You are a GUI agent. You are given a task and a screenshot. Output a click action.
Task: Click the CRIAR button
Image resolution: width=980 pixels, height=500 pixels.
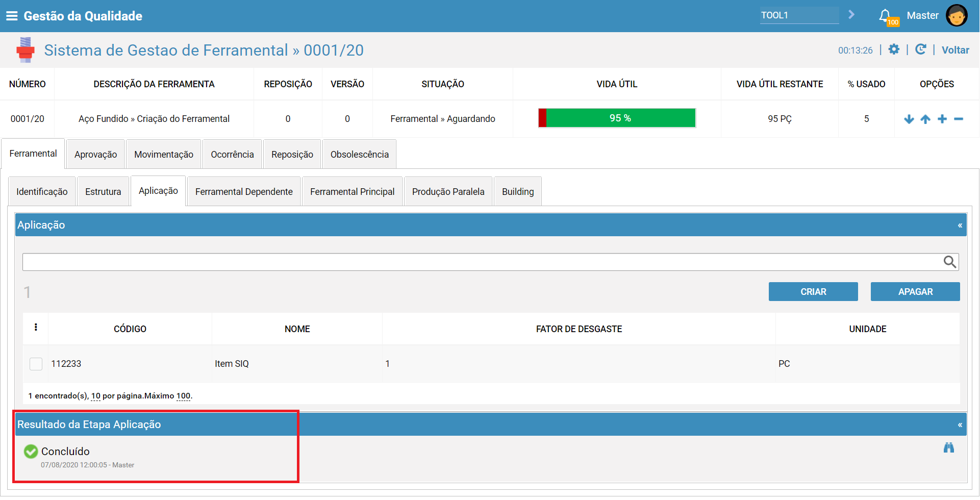coord(813,291)
